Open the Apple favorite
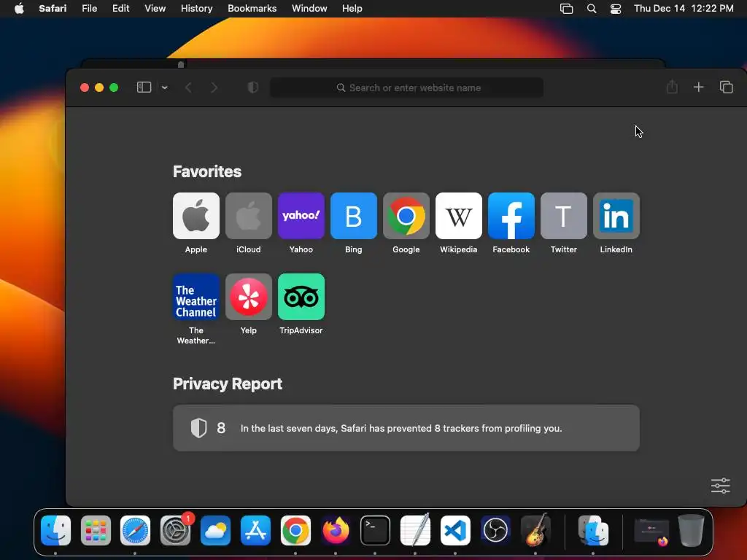Viewport: 747px width, 560px height. pos(196,216)
